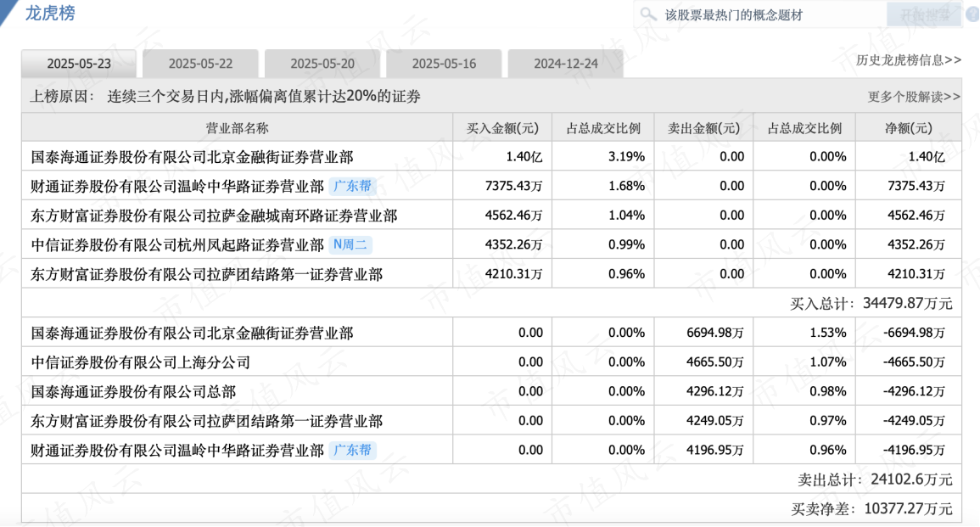Click the 净额(元) column header
The width and height of the screenshot is (980, 527).
909,128
